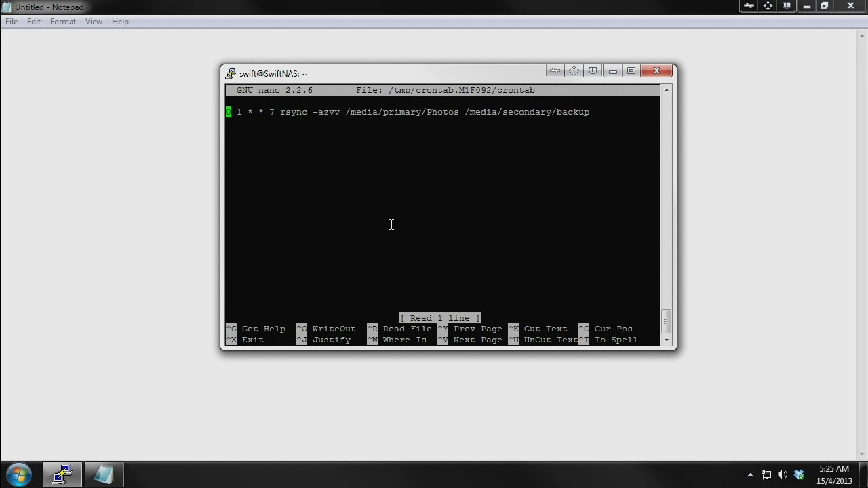Click the four-arrow button in Notepad title bar
The height and width of the screenshot is (488, 868).
(x=768, y=5)
